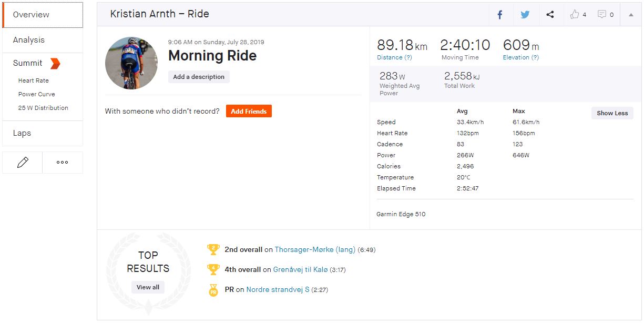This screenshot has height=323, width=644.
Task: Switch to the Analysis tab
Action: pyautogui.click(x=29, y=40)
